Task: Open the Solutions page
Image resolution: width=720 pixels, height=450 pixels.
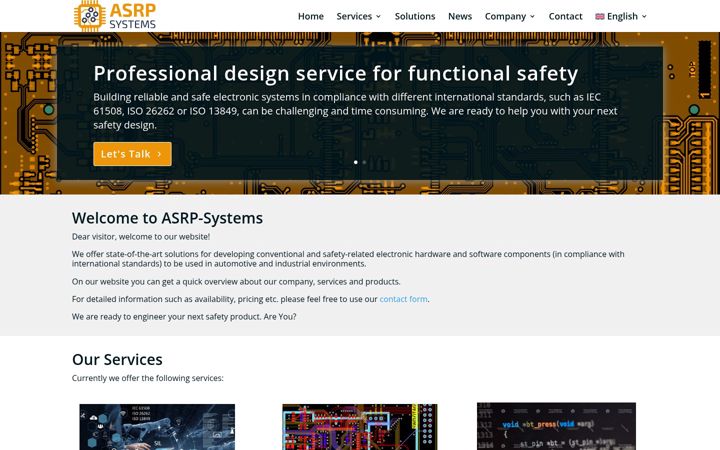Action: 415,17
